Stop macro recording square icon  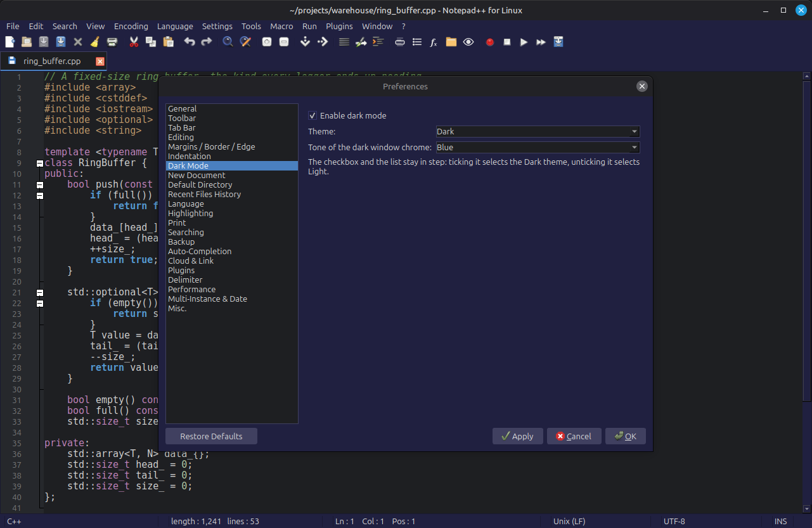coord(507,42)
